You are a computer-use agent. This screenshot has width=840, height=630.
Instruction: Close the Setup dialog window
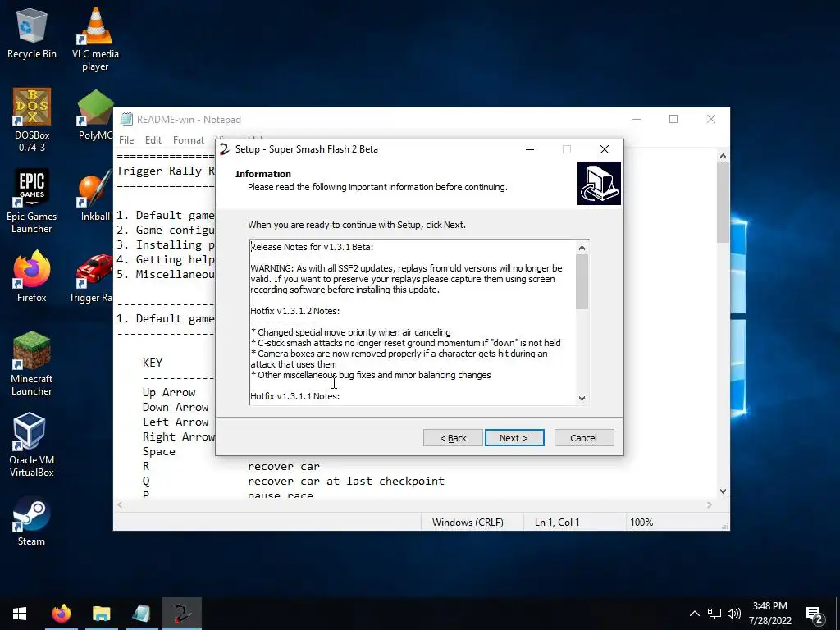605,149
